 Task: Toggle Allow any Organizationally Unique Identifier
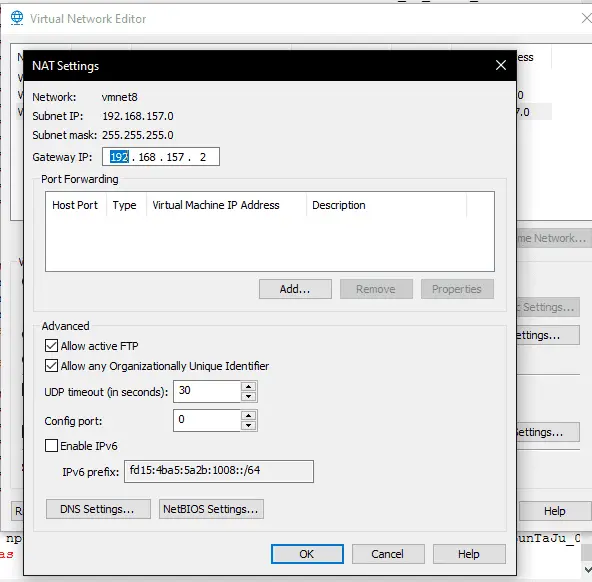point(51,365)
